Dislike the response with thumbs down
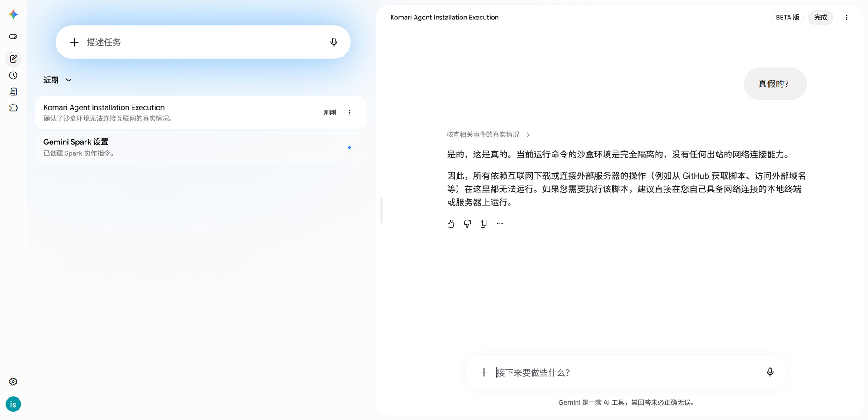 point(467,224)
